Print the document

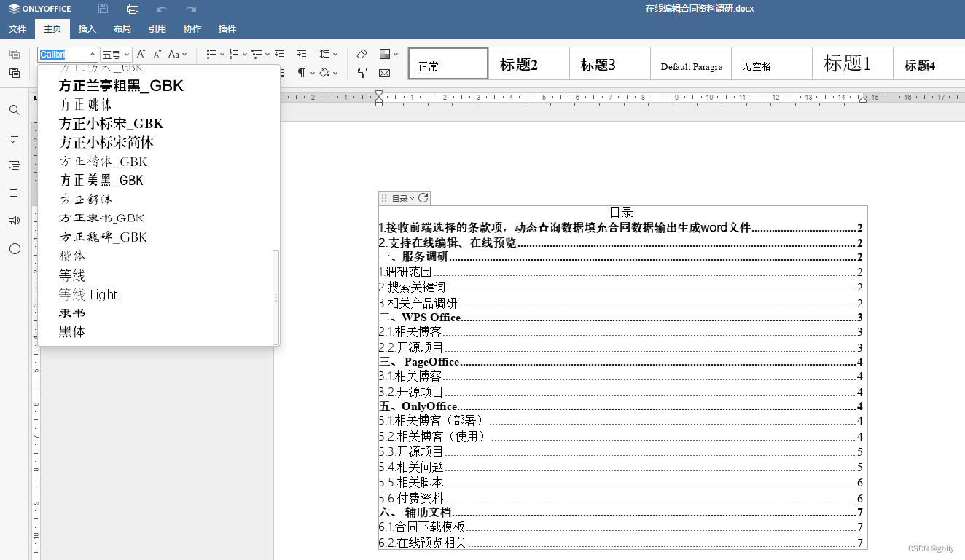132,9
